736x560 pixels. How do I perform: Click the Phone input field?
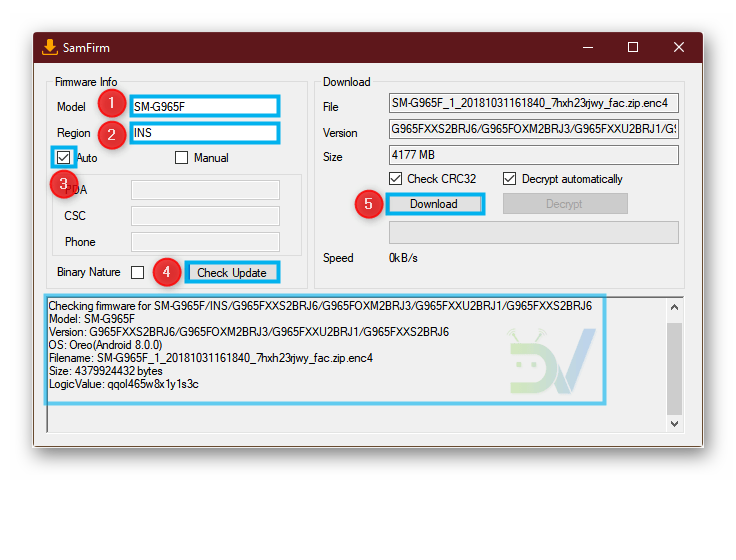tap(205, 242)
